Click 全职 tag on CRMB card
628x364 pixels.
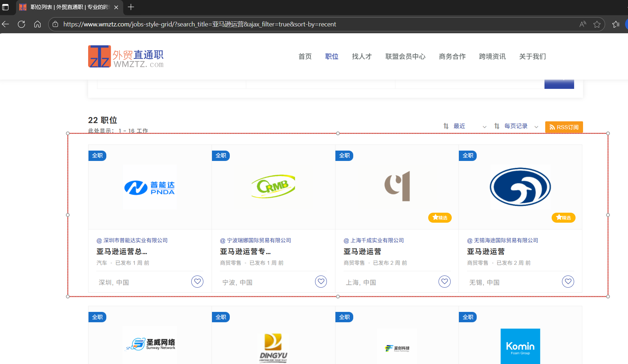pyautogui.click(x=221, y=156)
